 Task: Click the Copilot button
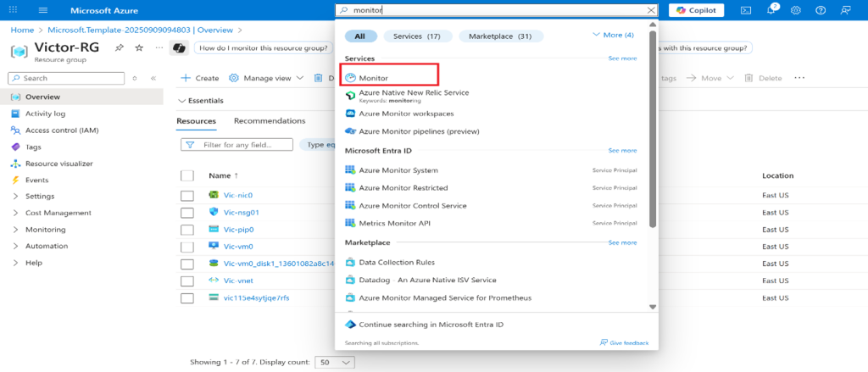(x=697, y=10)
